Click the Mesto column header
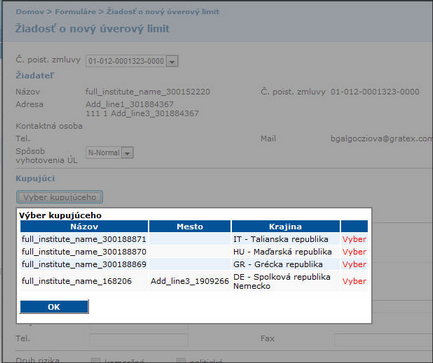The image size is (433, 363). click(190, 227)
